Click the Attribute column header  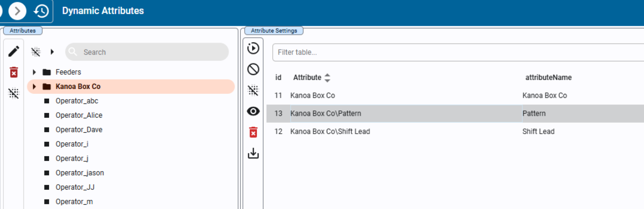pos(307,77)
